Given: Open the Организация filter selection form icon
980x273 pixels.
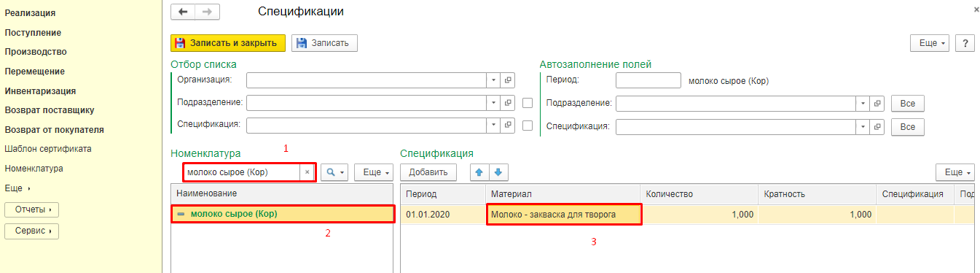Looking at the screenshot, I should pyautogui.click(x=508, y=80).
